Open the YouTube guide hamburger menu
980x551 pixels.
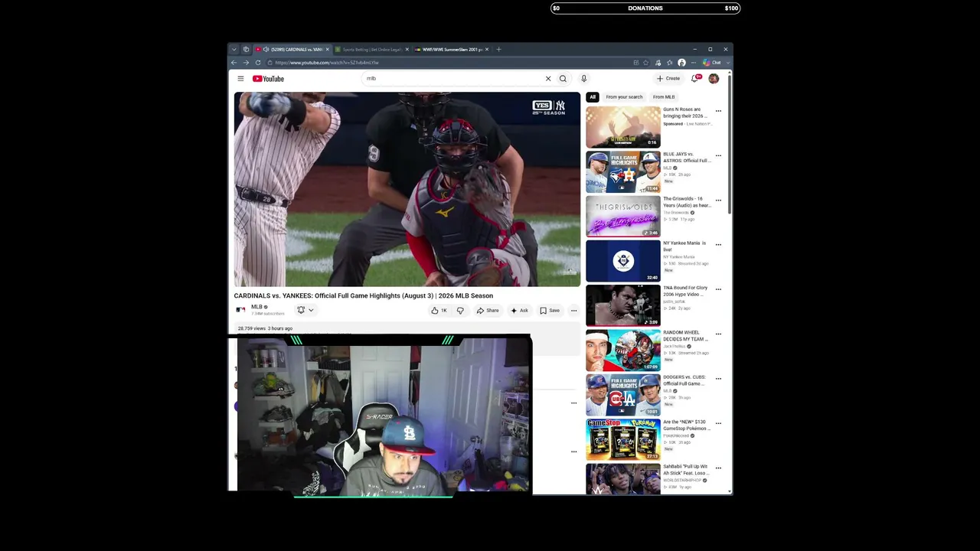click(x=240, y=79)
